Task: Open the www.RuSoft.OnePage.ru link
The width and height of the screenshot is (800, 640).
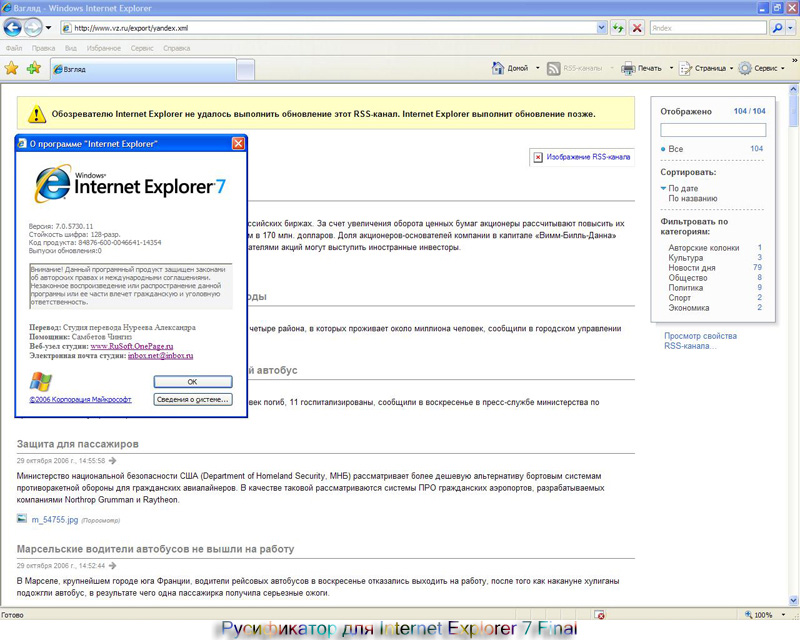Action: coord(132,346)
